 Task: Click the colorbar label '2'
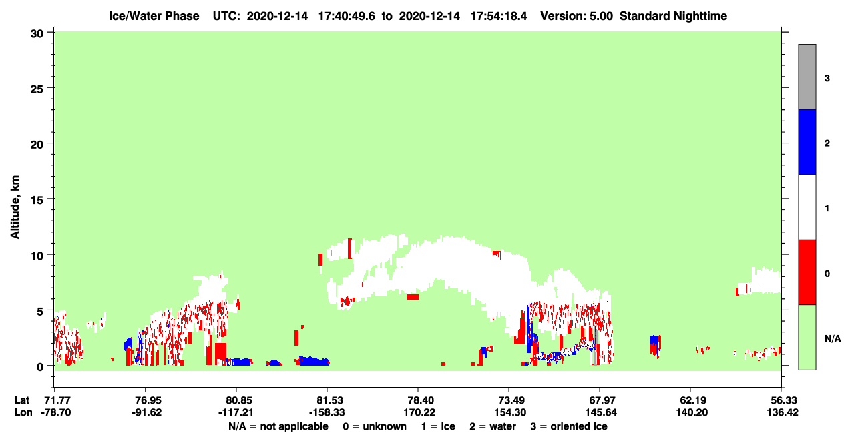point(827,143)
